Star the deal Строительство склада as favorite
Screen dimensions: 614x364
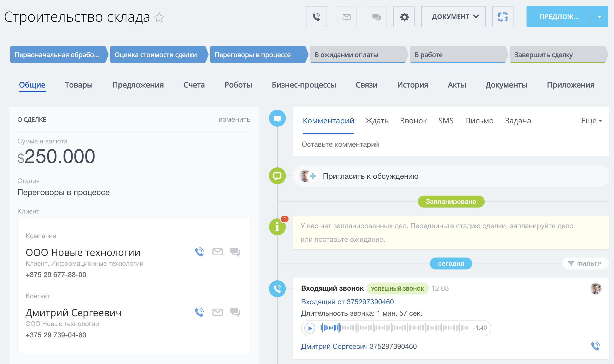coord(159,18)
